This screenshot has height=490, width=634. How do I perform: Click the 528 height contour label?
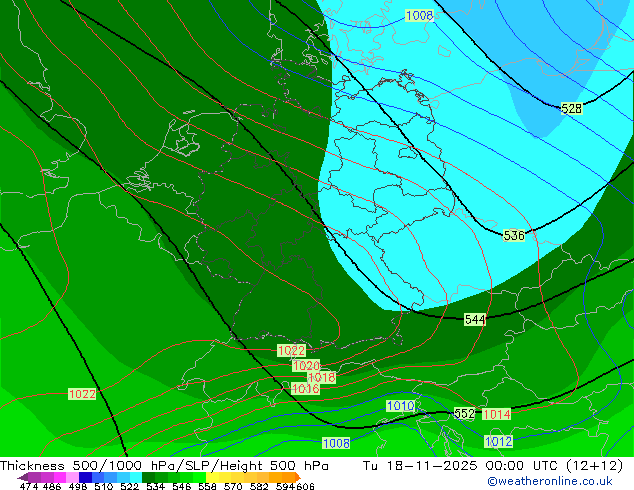[571, 108]
